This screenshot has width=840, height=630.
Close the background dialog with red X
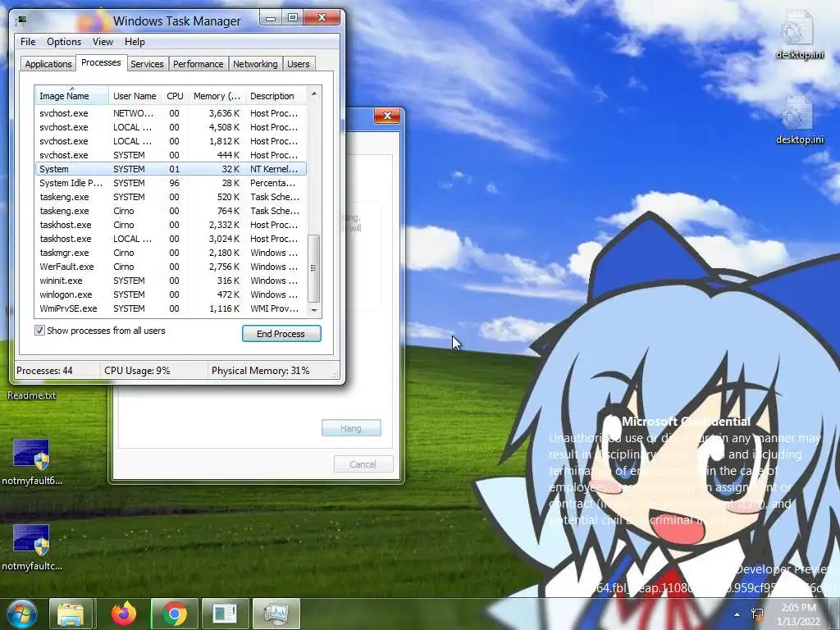point(387,116)
